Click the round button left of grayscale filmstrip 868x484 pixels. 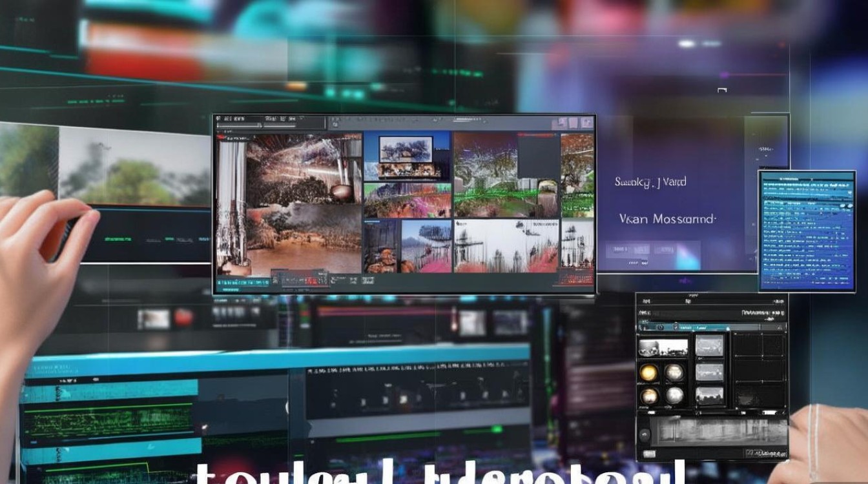pos(643,433)
